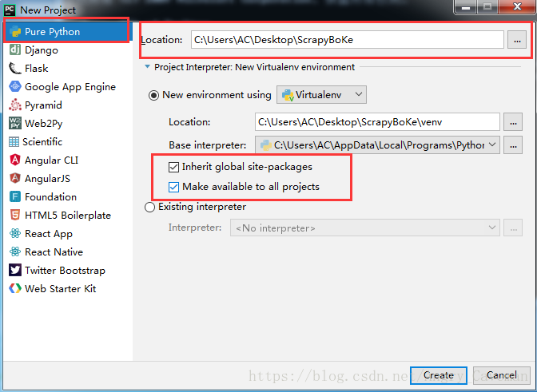Select React Native label
This screenshot has height=392, width=537.
(54, 251)
